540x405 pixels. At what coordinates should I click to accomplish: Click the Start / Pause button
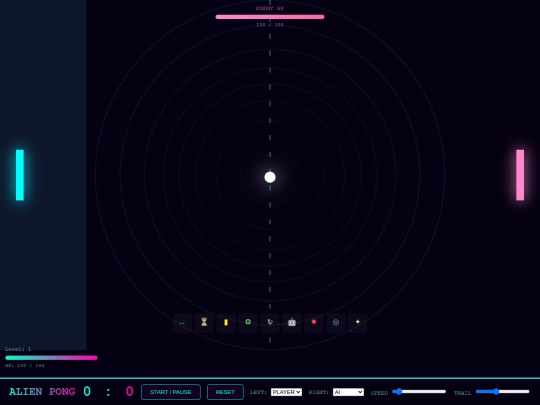(x=171, y=392)
